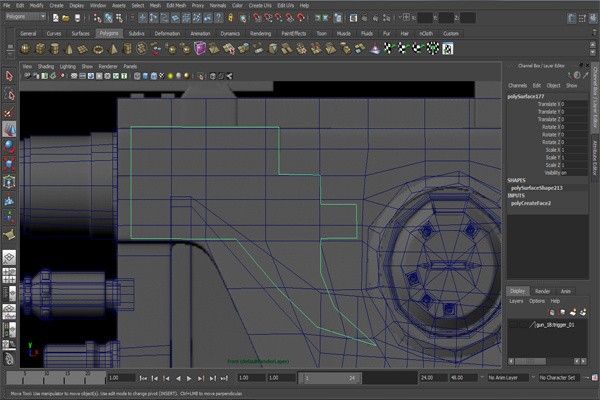This screenshot has width=600, height=400.
Task: Create a polygon torus from the shelf
Action: [98, 49]
